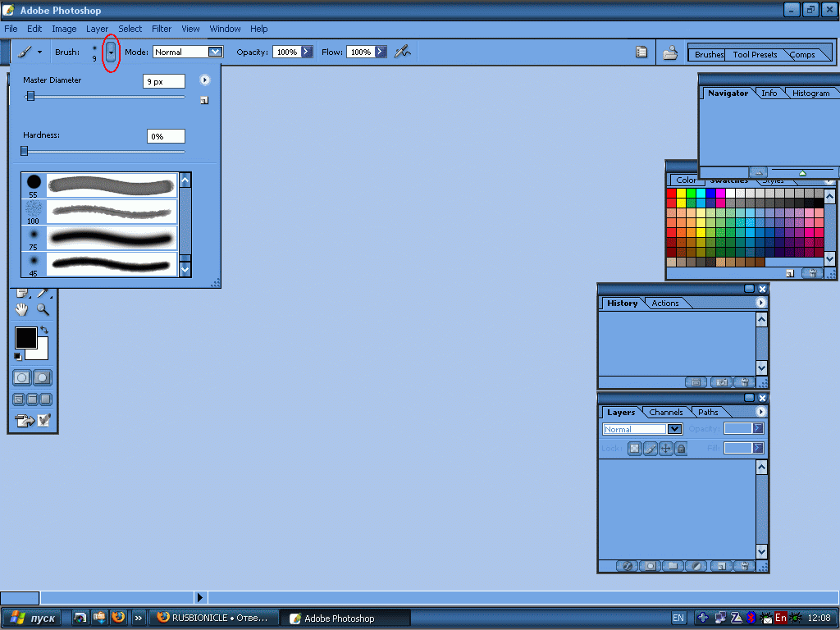
Task: Toggle lock all
Action: [x=680, y=449]
